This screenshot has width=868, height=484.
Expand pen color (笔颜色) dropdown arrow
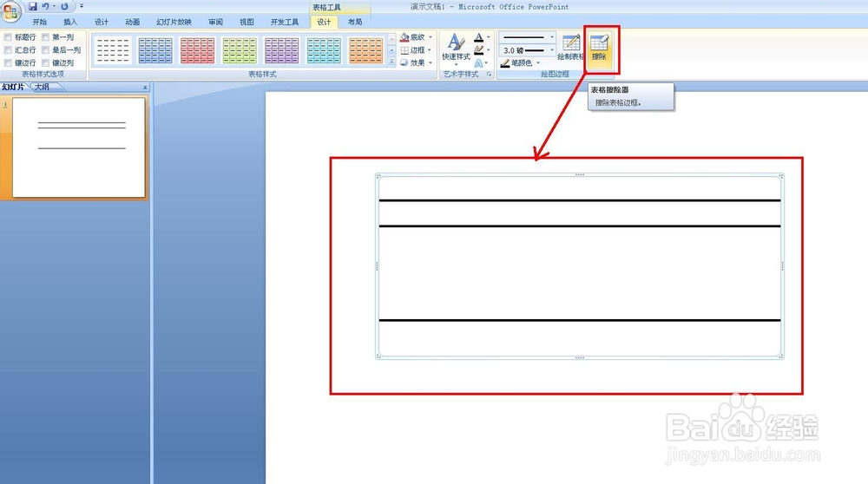point(538,63)
